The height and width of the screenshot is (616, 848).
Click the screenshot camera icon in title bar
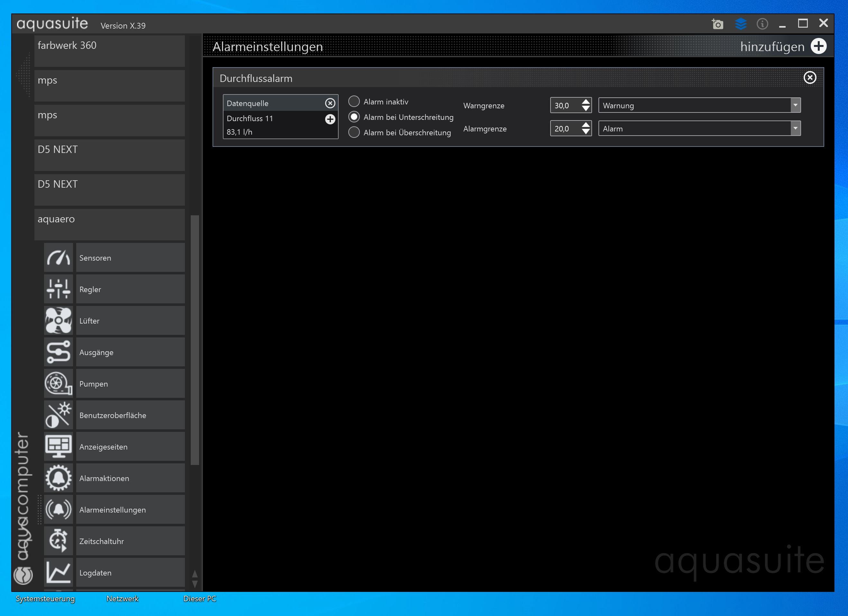[717, 24]
